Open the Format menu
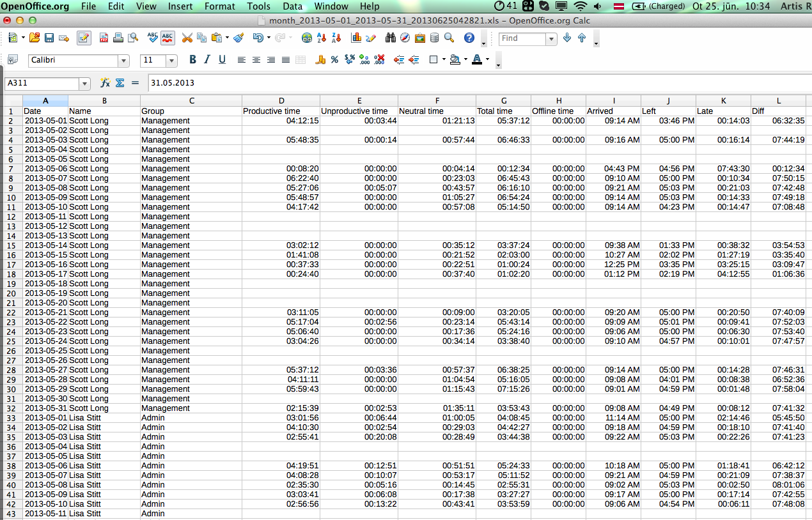812x520 pixels. 220,6
